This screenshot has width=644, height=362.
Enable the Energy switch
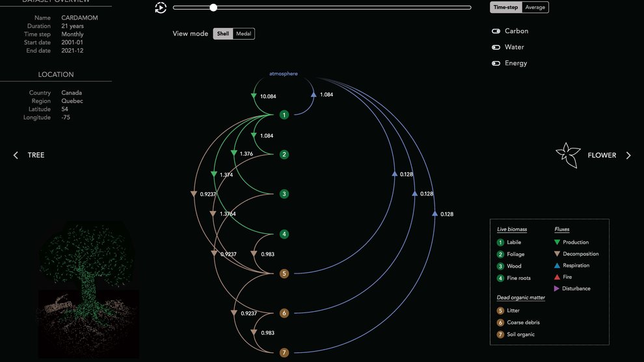pos(496,64)
